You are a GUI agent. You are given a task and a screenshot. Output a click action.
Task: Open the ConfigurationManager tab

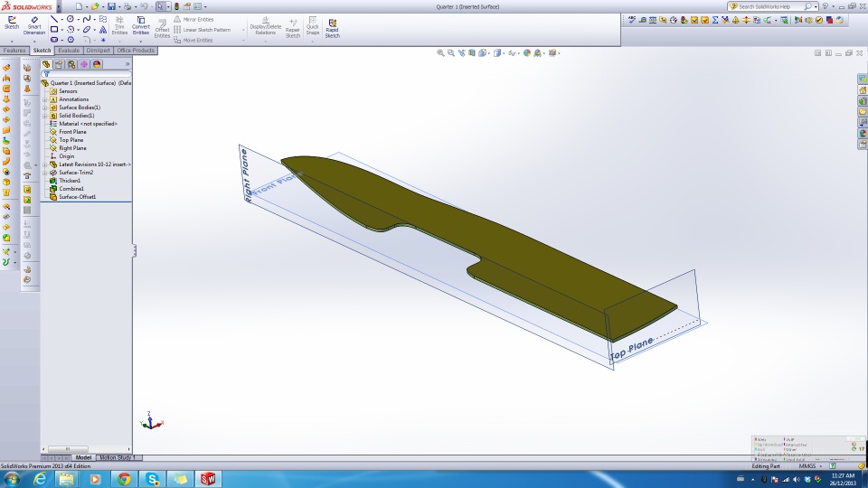(x=71, y=64)
